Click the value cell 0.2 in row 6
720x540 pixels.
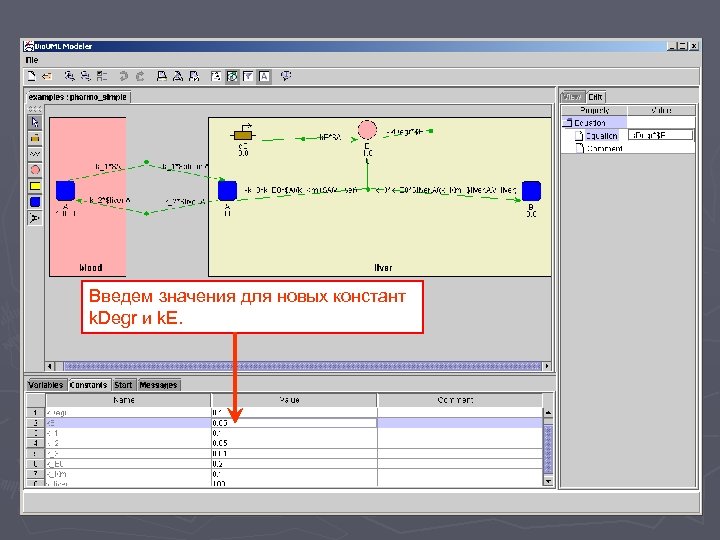click(x=294, y=464)
